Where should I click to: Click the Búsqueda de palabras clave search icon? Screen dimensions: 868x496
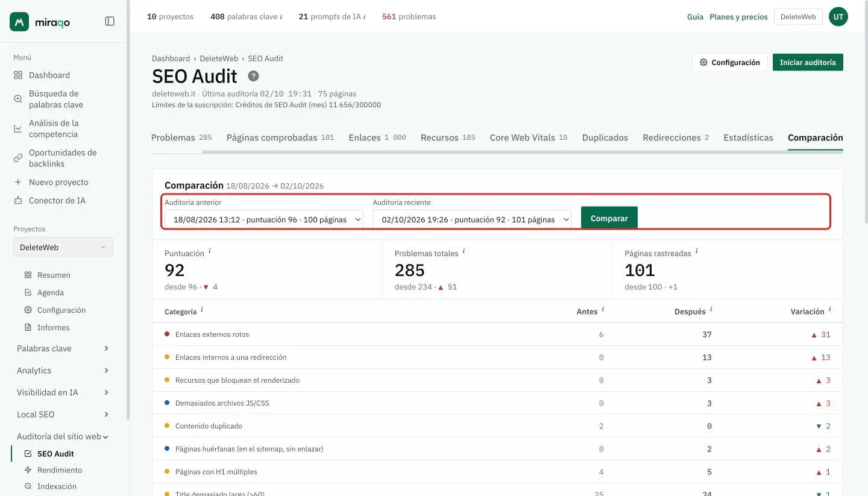click(x=18, y=99)
